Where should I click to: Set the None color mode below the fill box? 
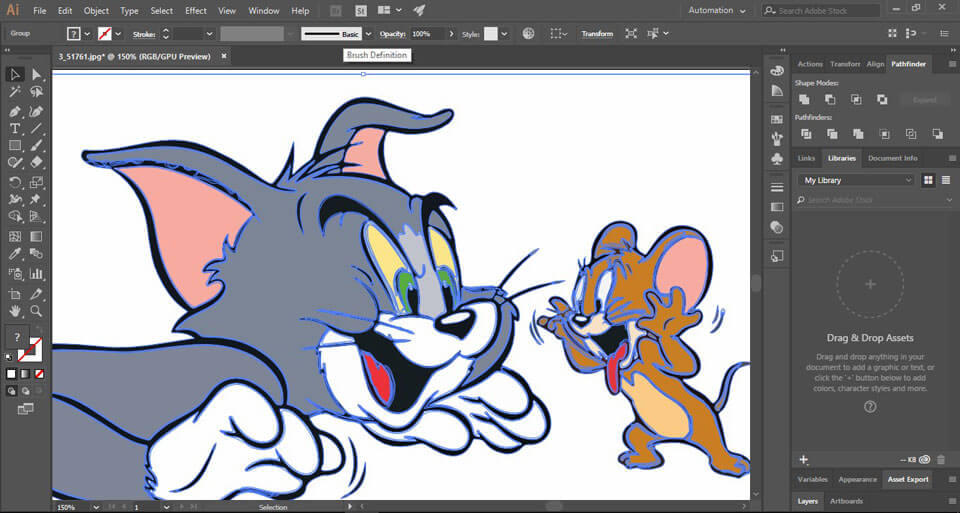[37, 374]
